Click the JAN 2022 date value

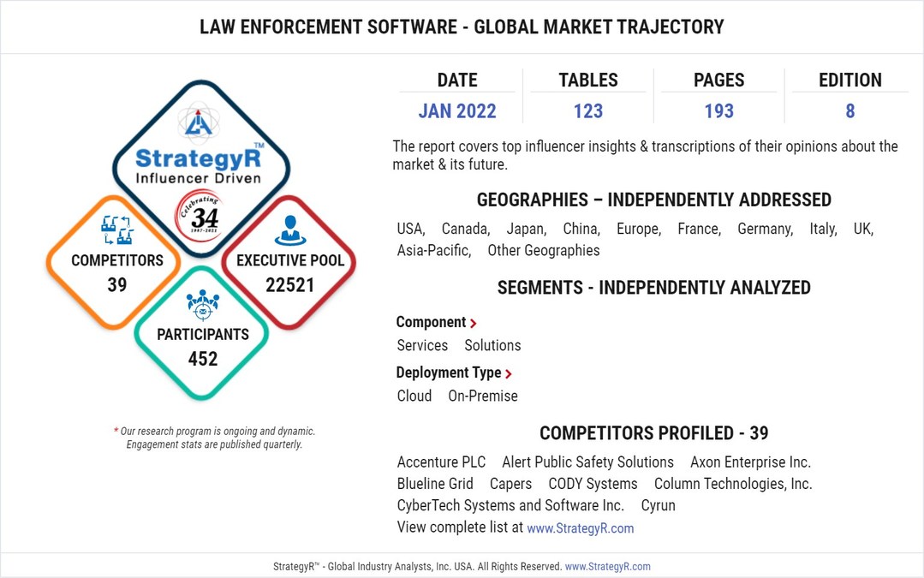click(x=457, y=110)
